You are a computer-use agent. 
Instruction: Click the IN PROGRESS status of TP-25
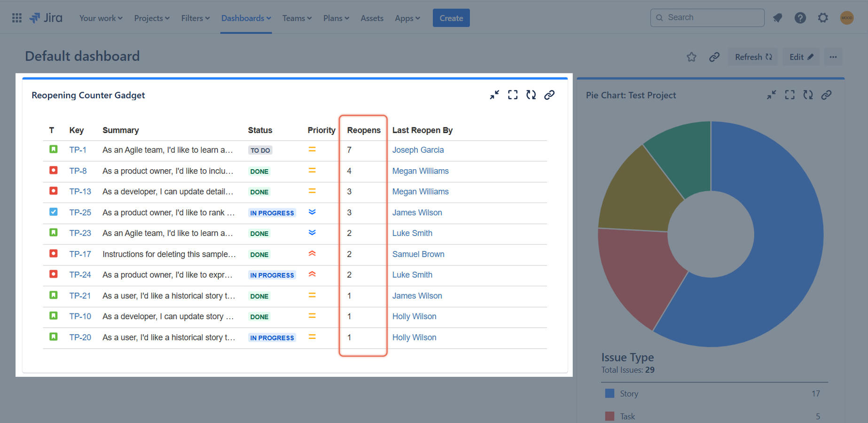[272, 213]
